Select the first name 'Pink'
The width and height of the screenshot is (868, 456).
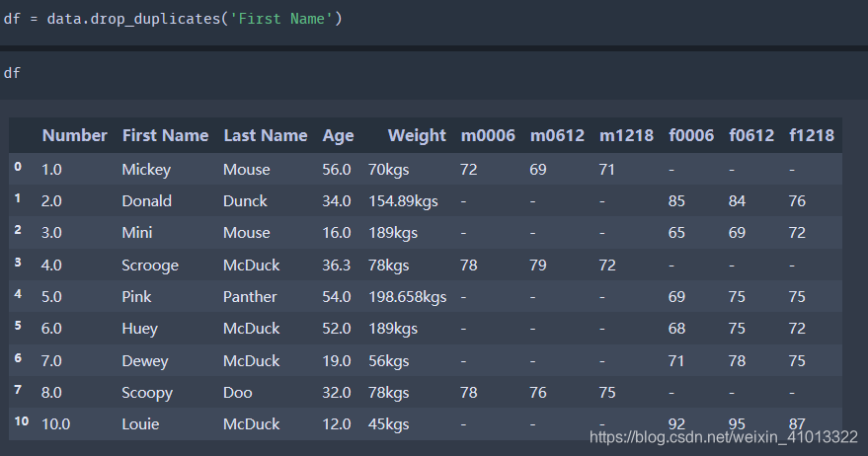click(136, 297)
